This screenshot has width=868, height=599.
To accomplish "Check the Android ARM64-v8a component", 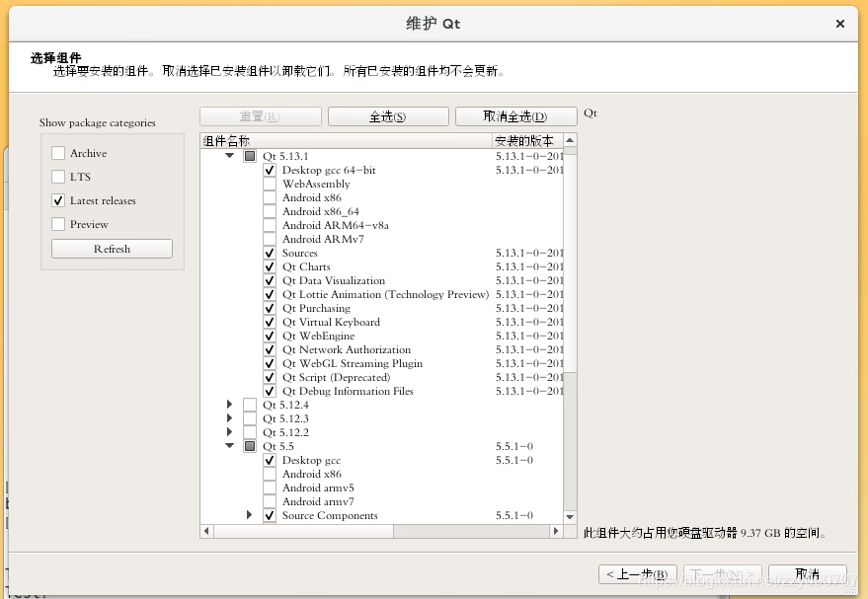I will click(x=270, y=225).
